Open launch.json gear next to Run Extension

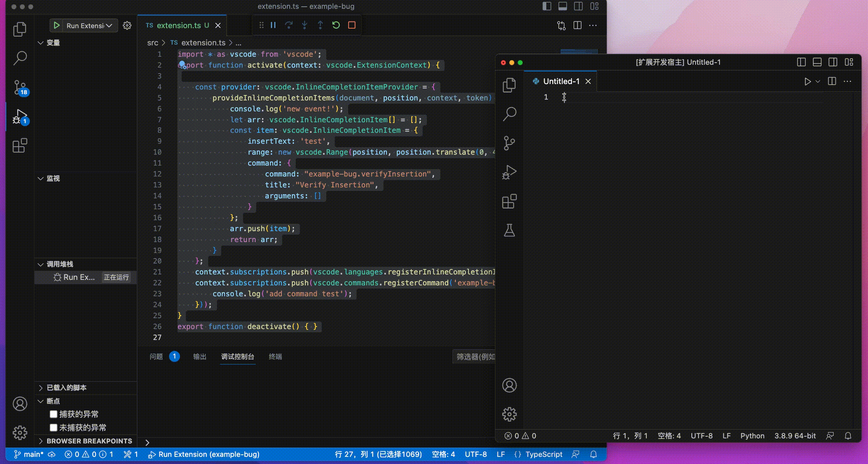127,26
